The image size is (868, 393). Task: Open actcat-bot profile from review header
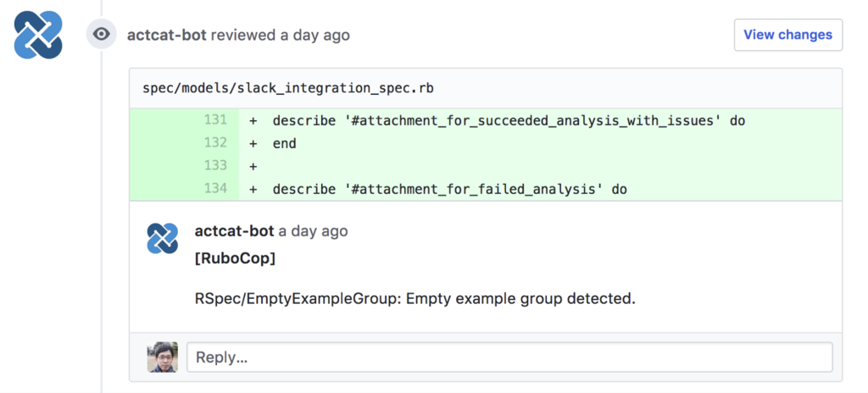(x=167, y=35)
